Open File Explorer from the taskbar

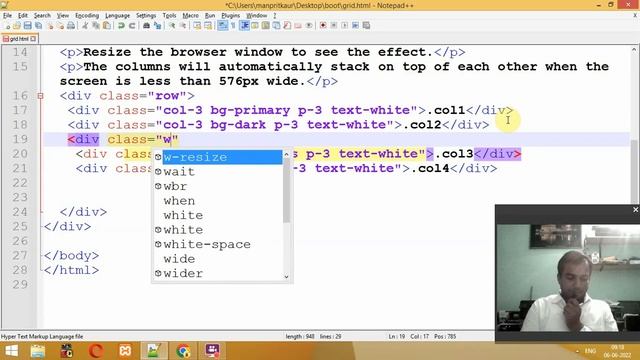(x=38, y=351)
